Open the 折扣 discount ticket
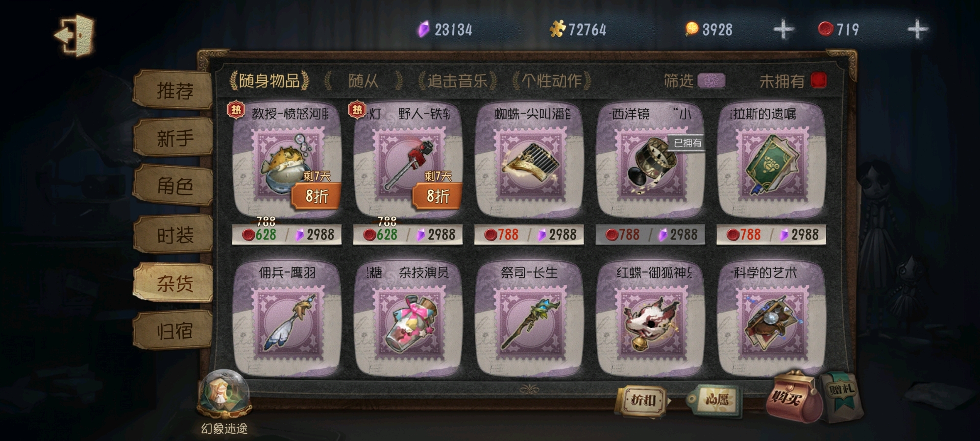 tap(642, 401)
